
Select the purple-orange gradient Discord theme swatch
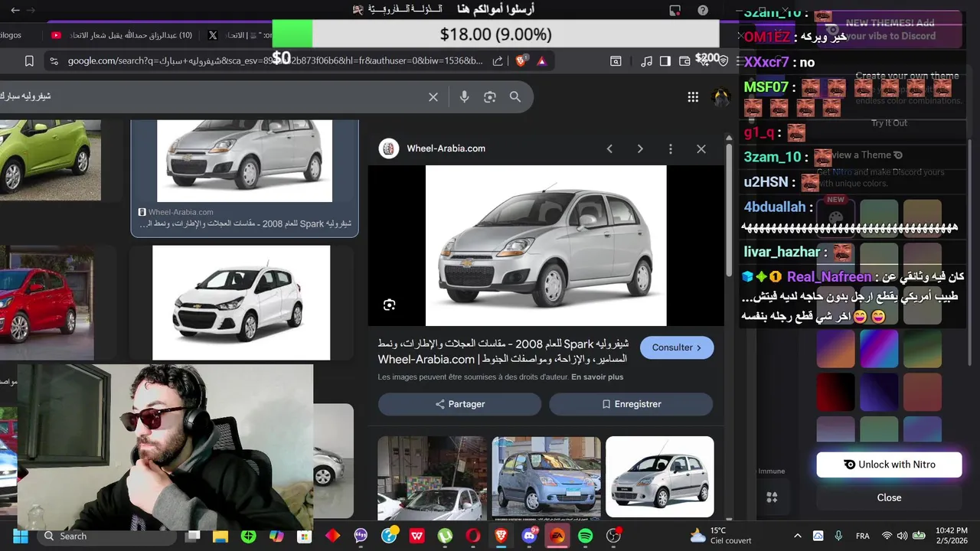click(x=835, y=349)
